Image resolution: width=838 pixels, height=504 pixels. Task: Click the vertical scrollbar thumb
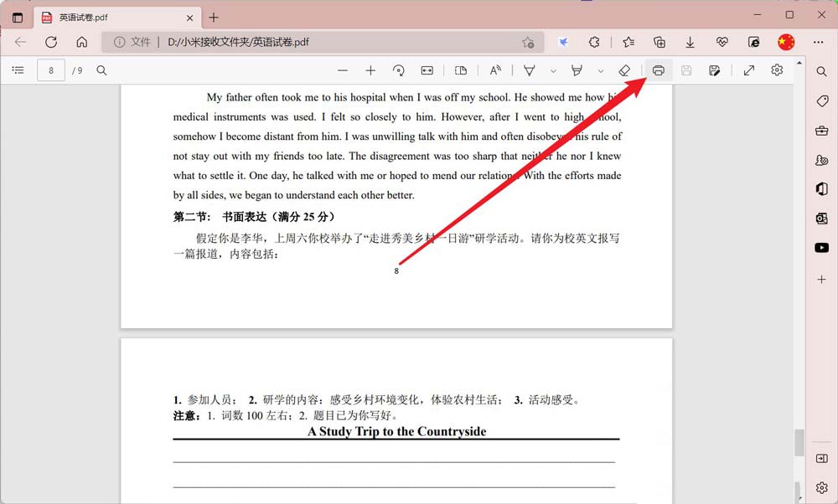[799, 443]
